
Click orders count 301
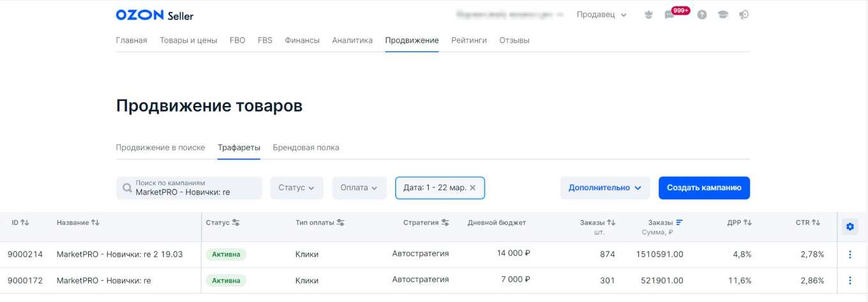point(608,280)
